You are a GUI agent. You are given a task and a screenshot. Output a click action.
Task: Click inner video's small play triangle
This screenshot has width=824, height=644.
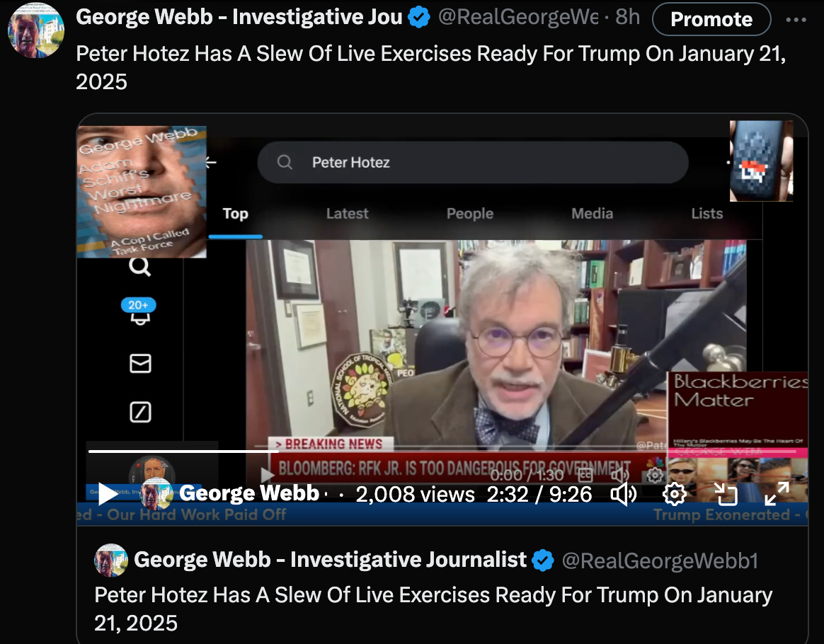coord(268,476)
